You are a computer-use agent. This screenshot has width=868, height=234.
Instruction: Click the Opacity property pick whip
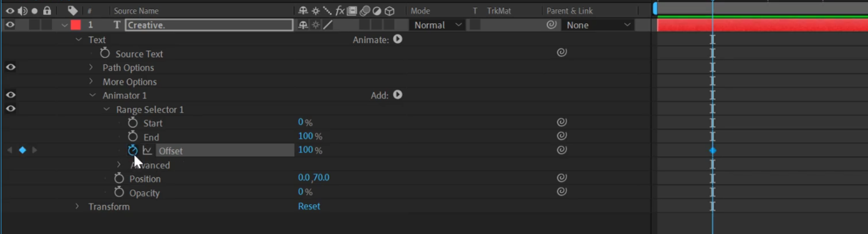[562, 192]
